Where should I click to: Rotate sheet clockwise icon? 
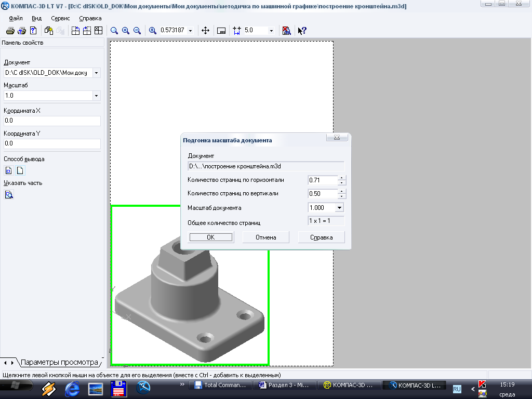click(87, 31)
